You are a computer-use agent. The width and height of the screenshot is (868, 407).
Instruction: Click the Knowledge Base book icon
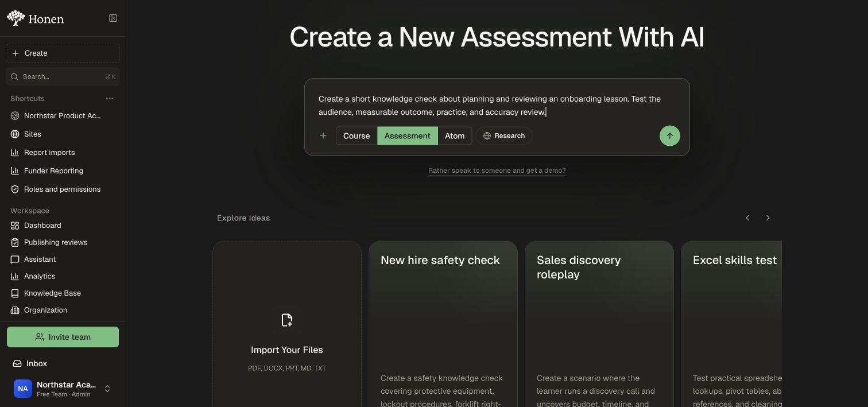(x=15, y=293)
